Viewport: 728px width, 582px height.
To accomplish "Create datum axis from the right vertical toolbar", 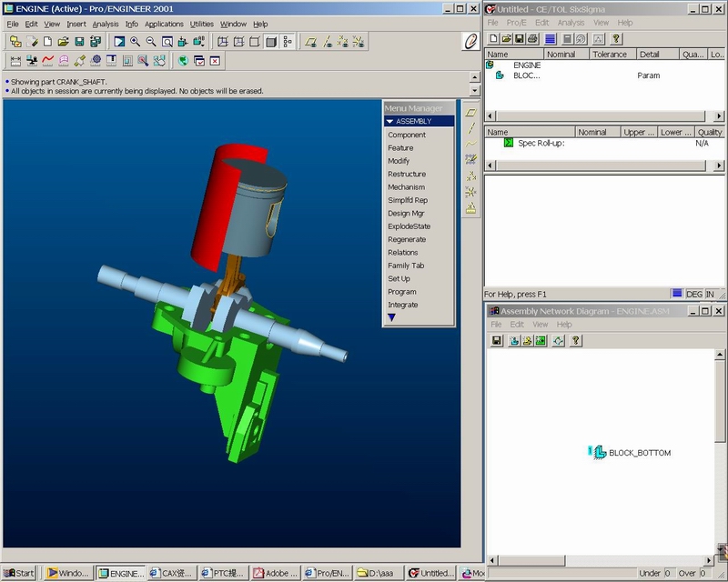I will pyautogui.click(x=470, y=128).
